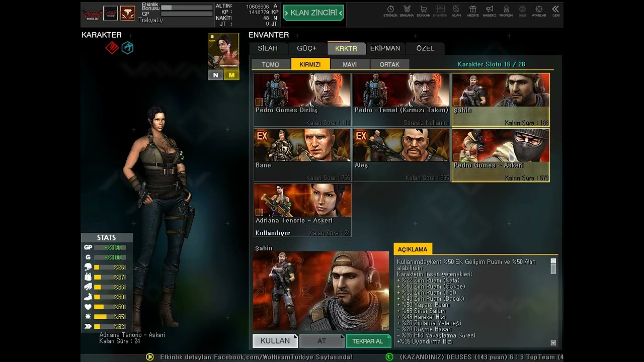
Task: Open the Klan shield icon
Action: [456, 11]
